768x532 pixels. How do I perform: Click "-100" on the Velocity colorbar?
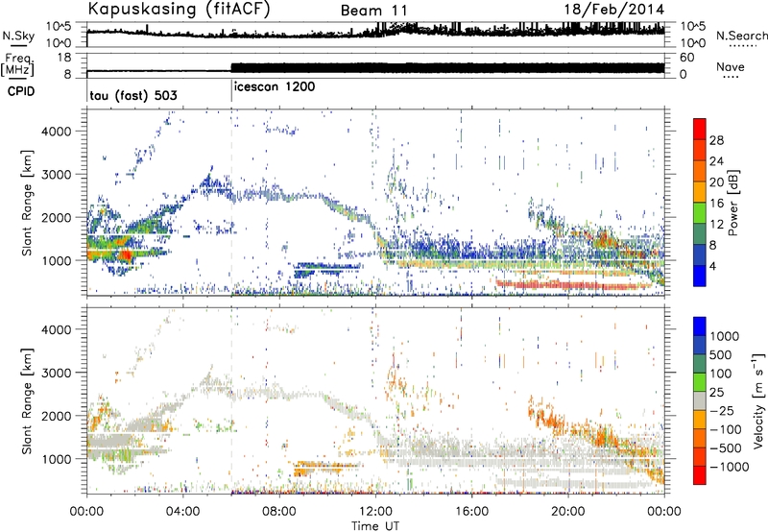(726, 429)
